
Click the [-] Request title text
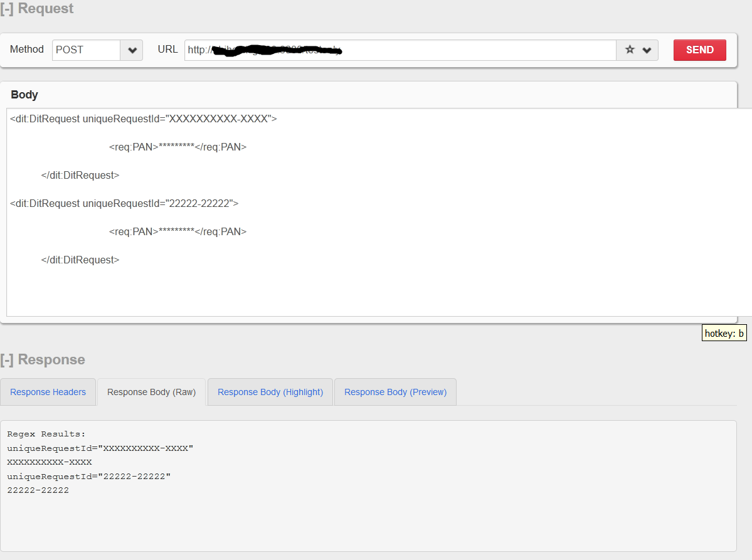pos(38,9)
